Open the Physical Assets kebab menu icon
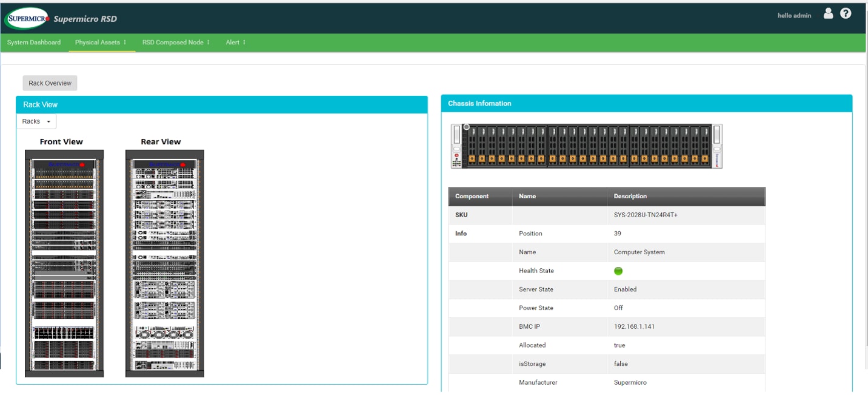The height and width of the screenshot is (395, 868). (125, 42)
